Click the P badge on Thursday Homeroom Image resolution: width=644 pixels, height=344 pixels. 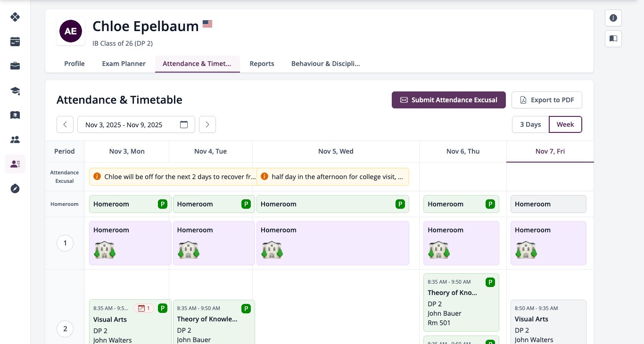pos(490,204)
